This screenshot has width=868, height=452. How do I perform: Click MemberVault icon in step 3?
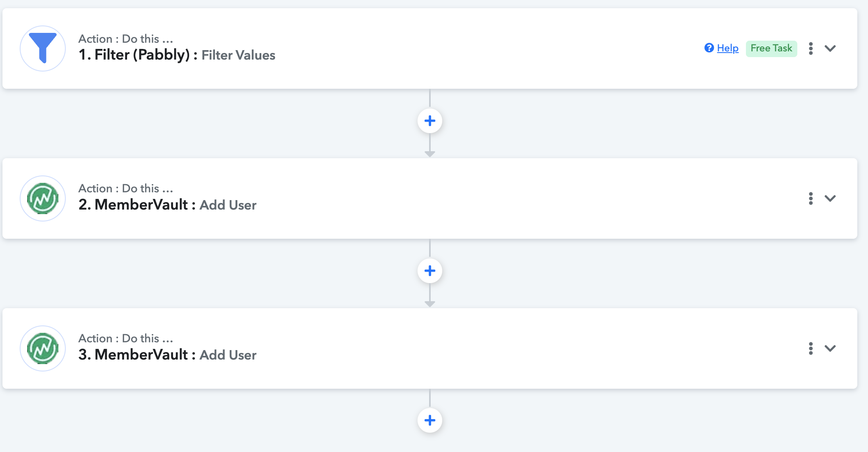pyautogui.click(x=43, y=348)
